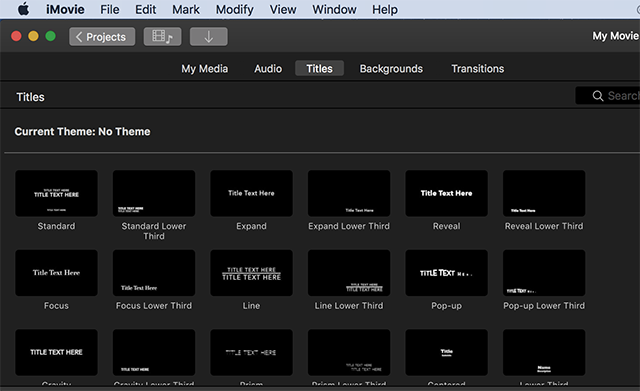Switch to the My Media tab
The width and height of the screenshot is (640, 391).
click(x=204, y=69)
